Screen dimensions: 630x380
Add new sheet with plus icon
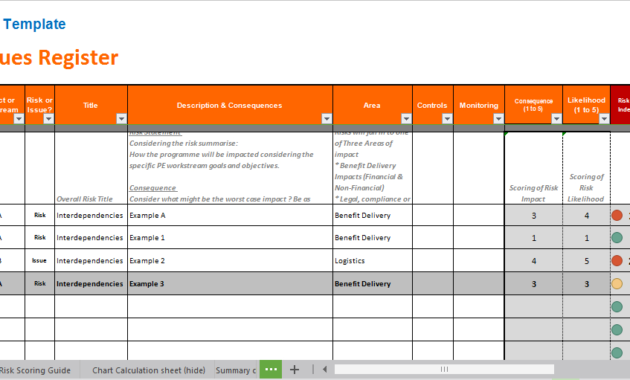(294, 370)
